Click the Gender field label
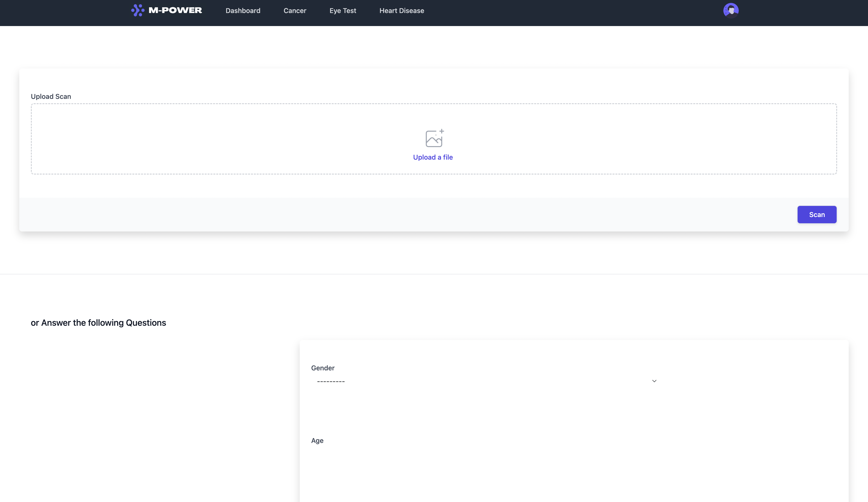 pos(323,368)
